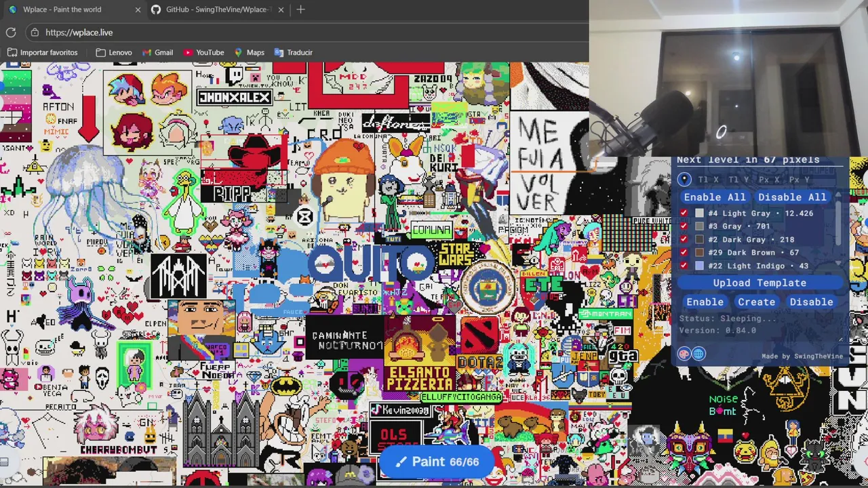Viewport: 868px width, 488px height.
Task: Open the Gmail bookmark
Action: [157, 52]
